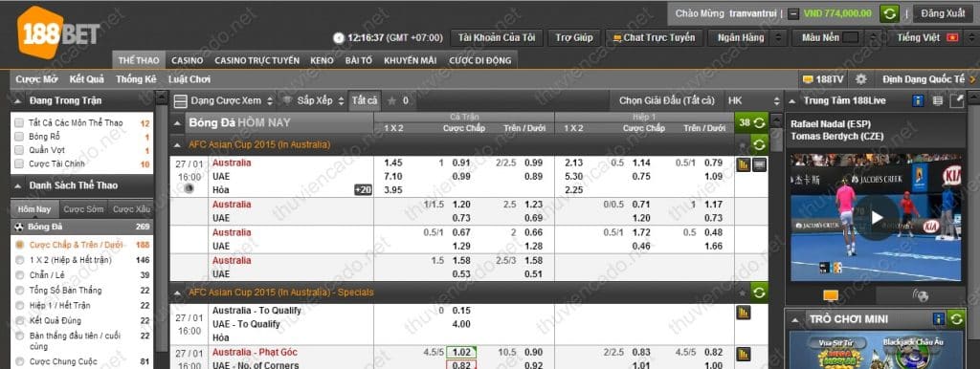Open the CASINO tab
The height and width of the screenshot is (369, 980).
point(188,60)
